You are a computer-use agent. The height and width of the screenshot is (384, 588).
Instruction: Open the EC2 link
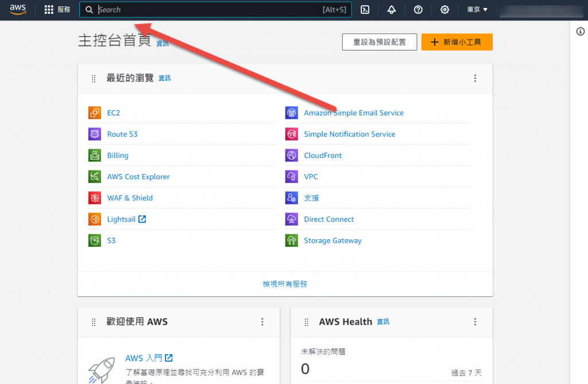point(114,113)
